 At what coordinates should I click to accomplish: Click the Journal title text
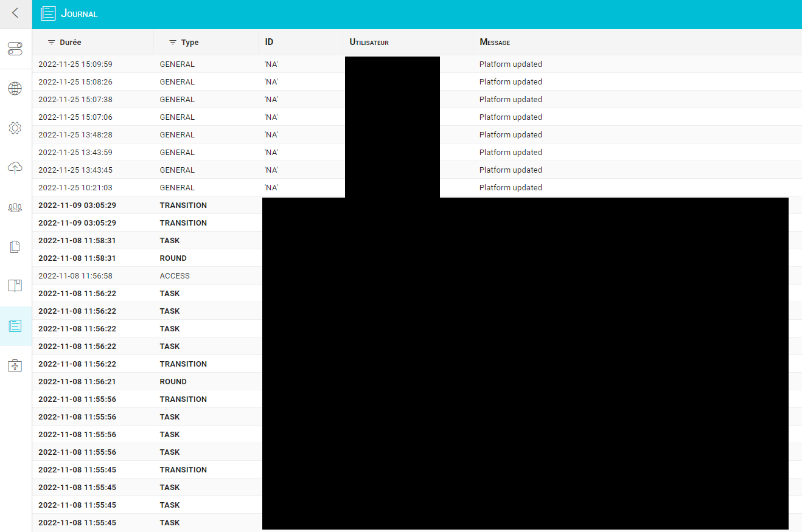(79, 13)
